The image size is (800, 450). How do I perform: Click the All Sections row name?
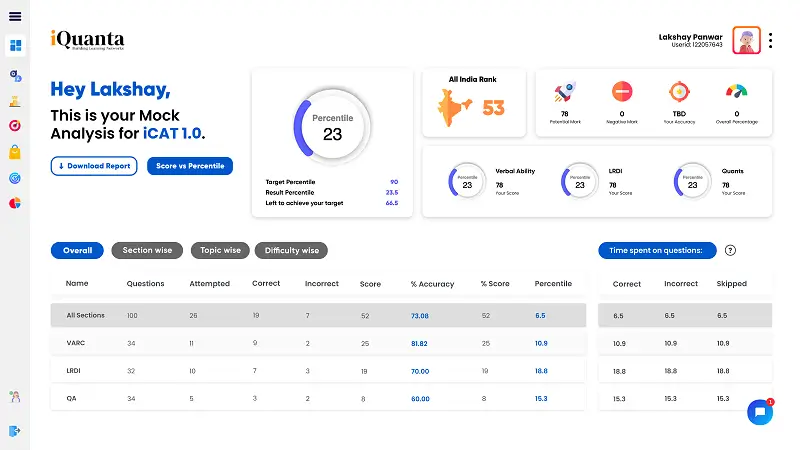point(85,315)
